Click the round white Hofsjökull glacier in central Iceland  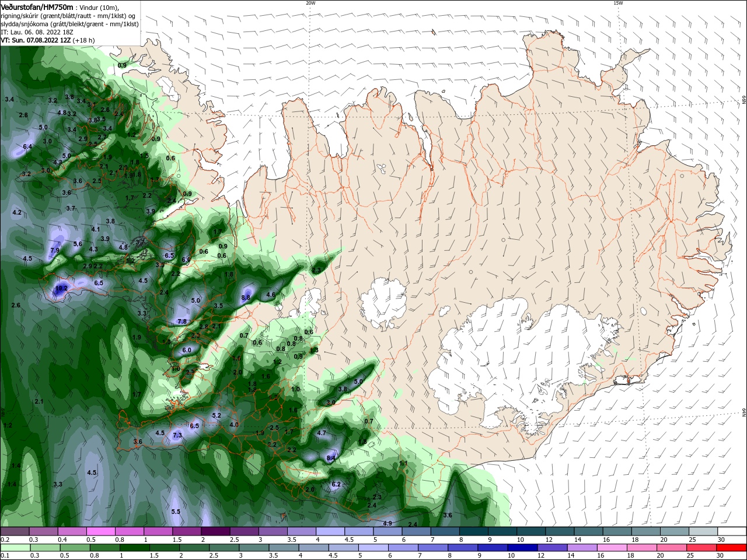(383, 303)
